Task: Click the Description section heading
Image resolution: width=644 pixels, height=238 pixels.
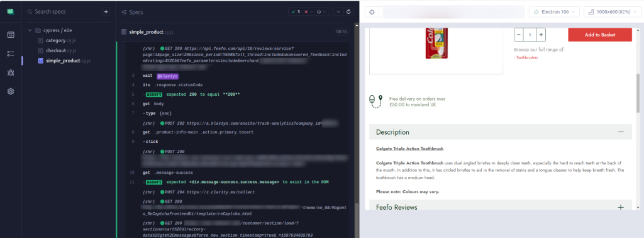Action: pyautogui.click(x=392, y=132)
